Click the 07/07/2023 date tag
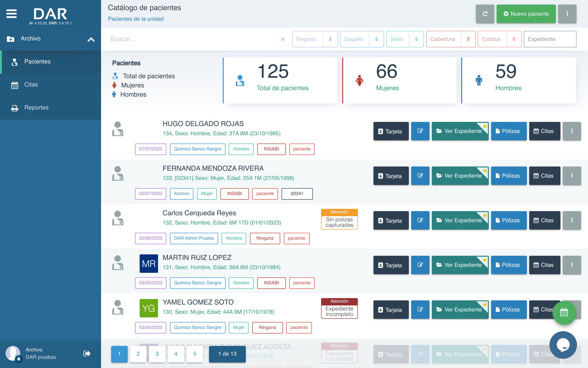 point(151,149)
